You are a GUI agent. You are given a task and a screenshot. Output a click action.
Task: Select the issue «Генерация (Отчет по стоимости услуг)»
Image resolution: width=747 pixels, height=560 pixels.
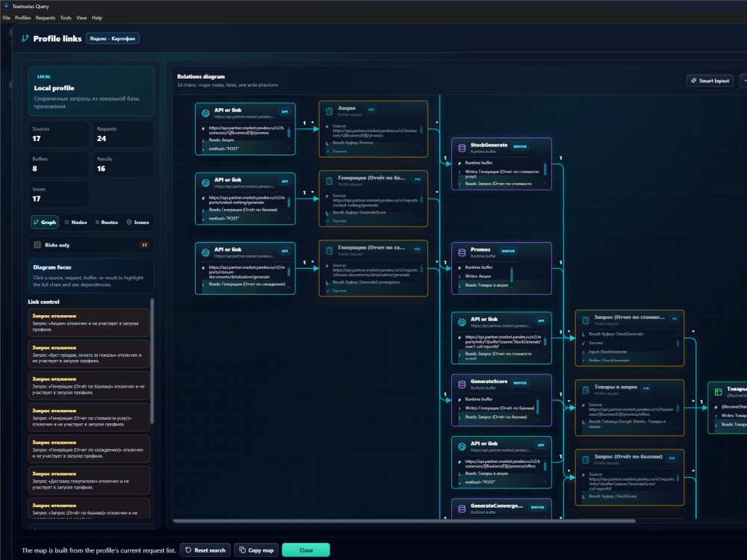coord(89,417)
